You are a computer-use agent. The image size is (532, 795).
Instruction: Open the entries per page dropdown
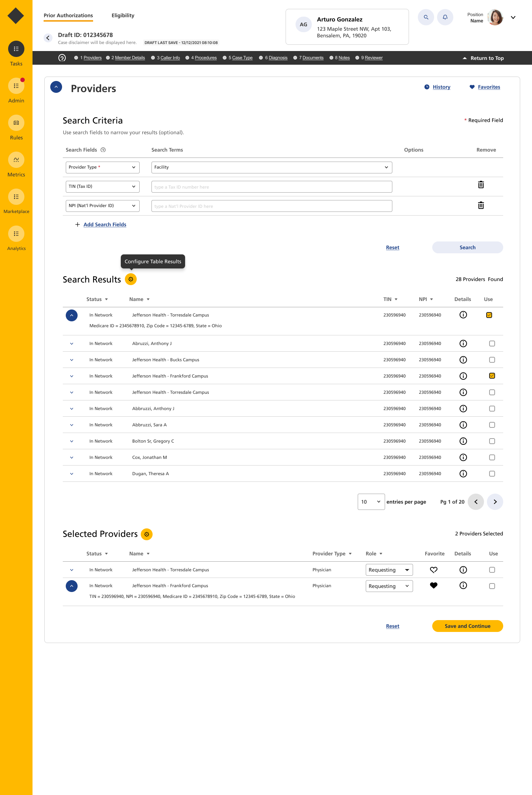click(x=371, y=502)
